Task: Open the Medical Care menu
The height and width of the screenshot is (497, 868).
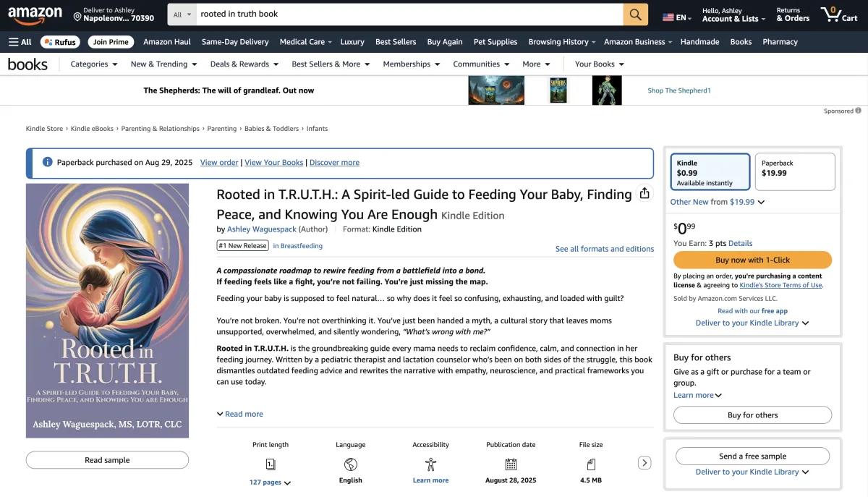Action: point(306,42)
